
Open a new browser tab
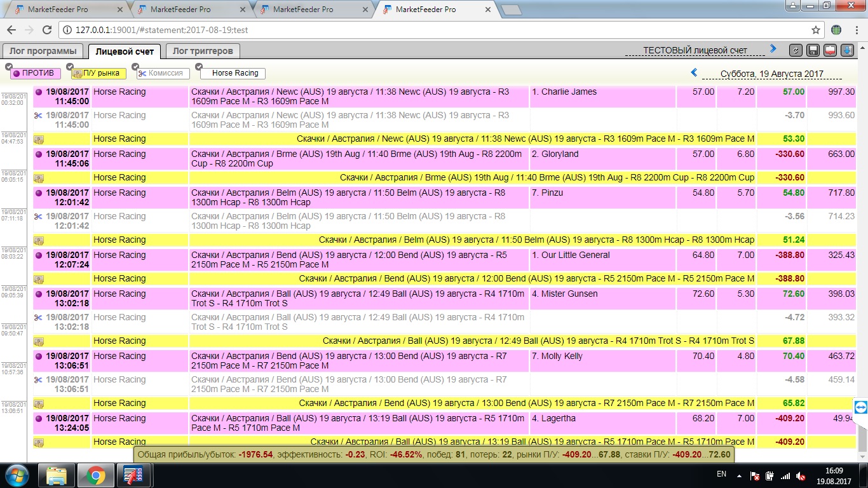tap(511, 10)
